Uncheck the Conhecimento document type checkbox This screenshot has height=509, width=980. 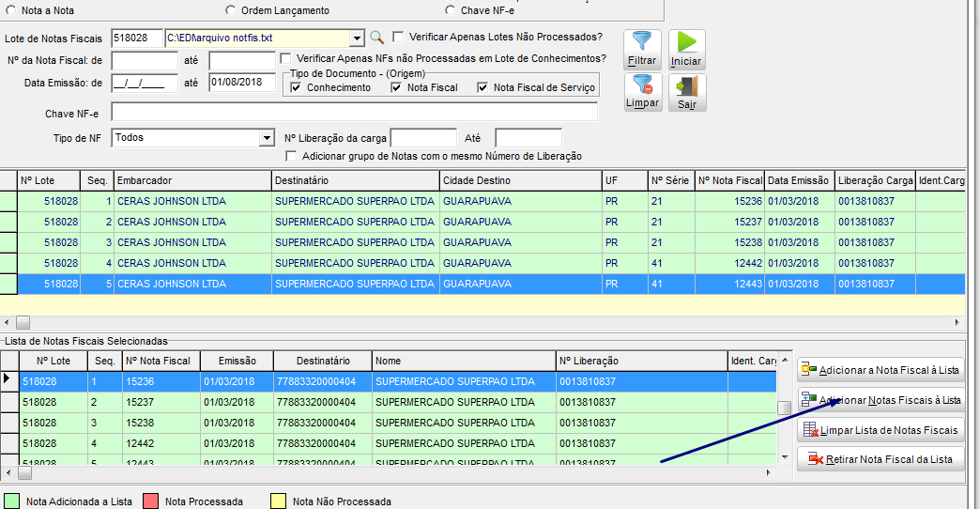coord(297,88)
